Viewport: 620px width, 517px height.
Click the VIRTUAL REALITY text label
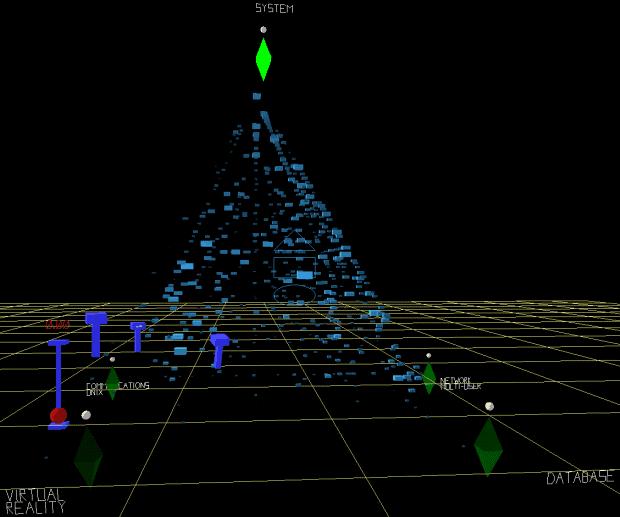coord(35,502)
